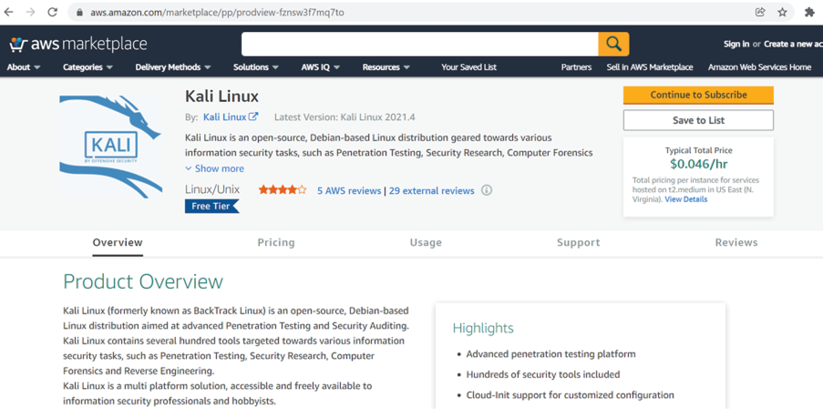
Task: Click 'Hundreds of security tools included' bullet
Action: click(543, 374)
